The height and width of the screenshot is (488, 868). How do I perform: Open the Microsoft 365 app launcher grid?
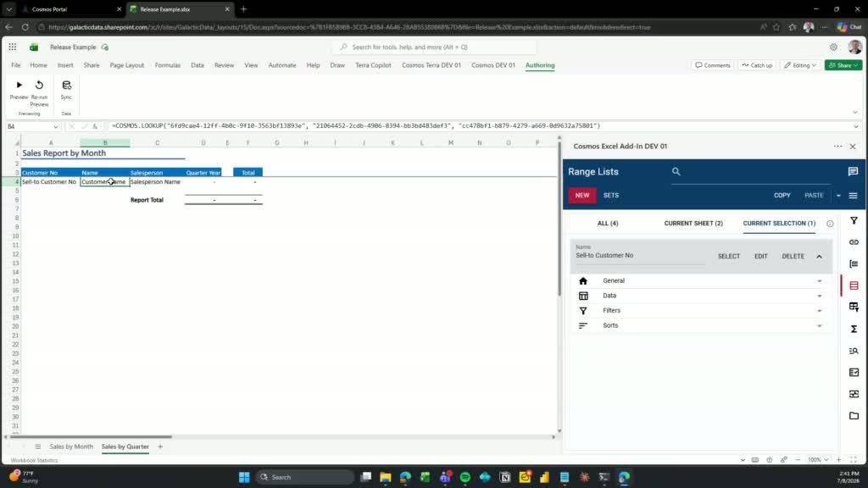pyautogui.click(x=12, y=47)
